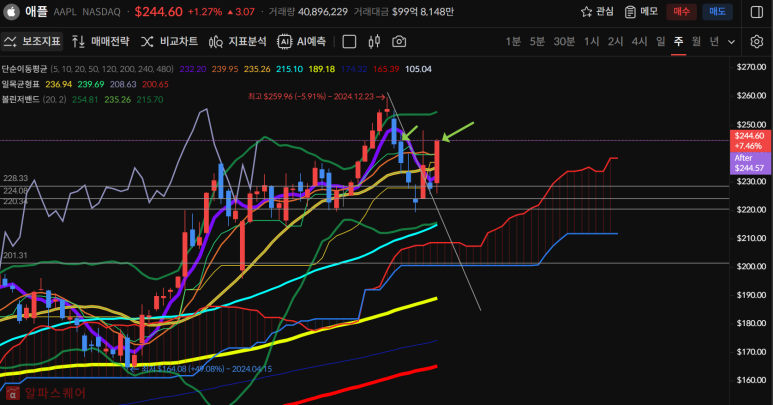Click the 최고 $259.96 high marker

(316, 97)
